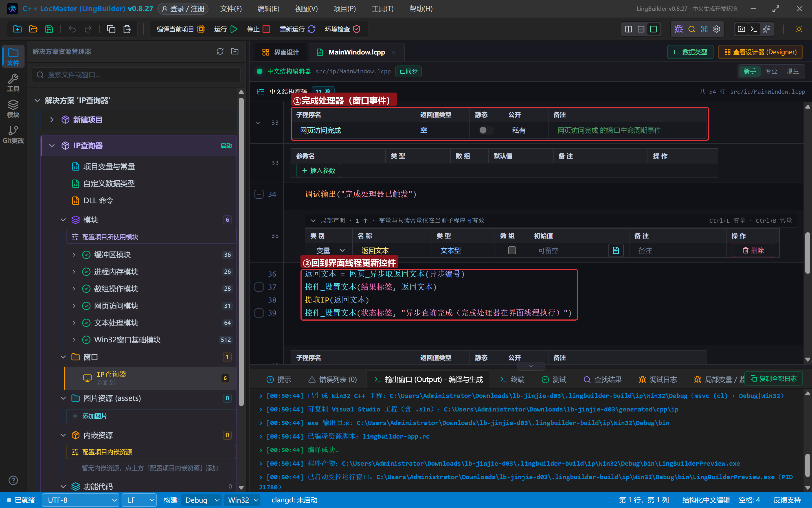Image resolution: width=812 pixels, height=508 pixels.
Task: Switch theme with the sun icon
Action: (x=799, y=29)
